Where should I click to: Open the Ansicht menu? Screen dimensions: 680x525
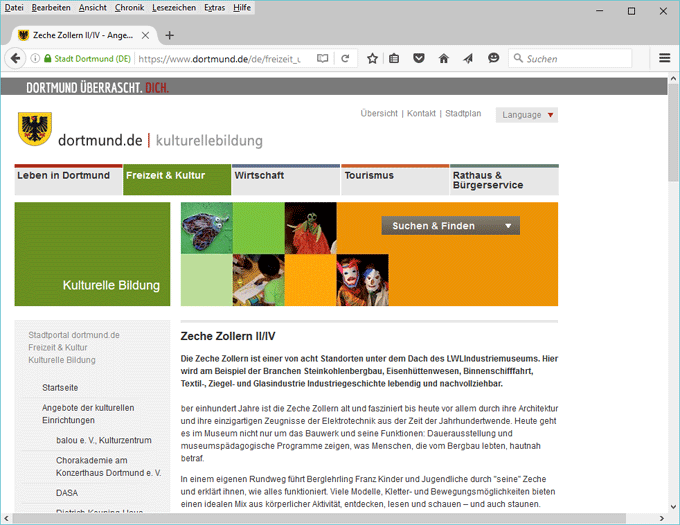(x=92, y=7)
